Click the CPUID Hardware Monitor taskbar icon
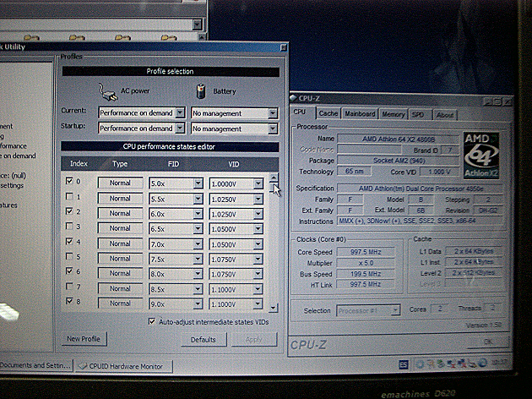The image size is (532, 399). coord(83,366)
